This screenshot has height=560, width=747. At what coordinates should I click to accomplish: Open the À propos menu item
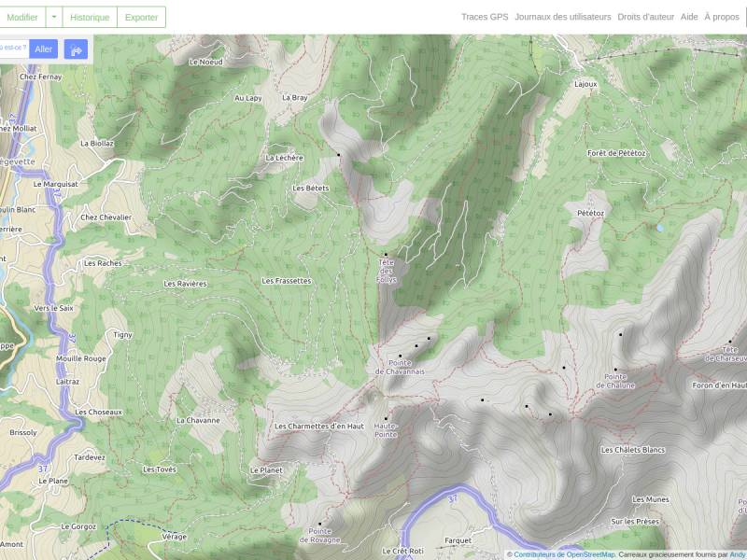click(x=722, y=17)
